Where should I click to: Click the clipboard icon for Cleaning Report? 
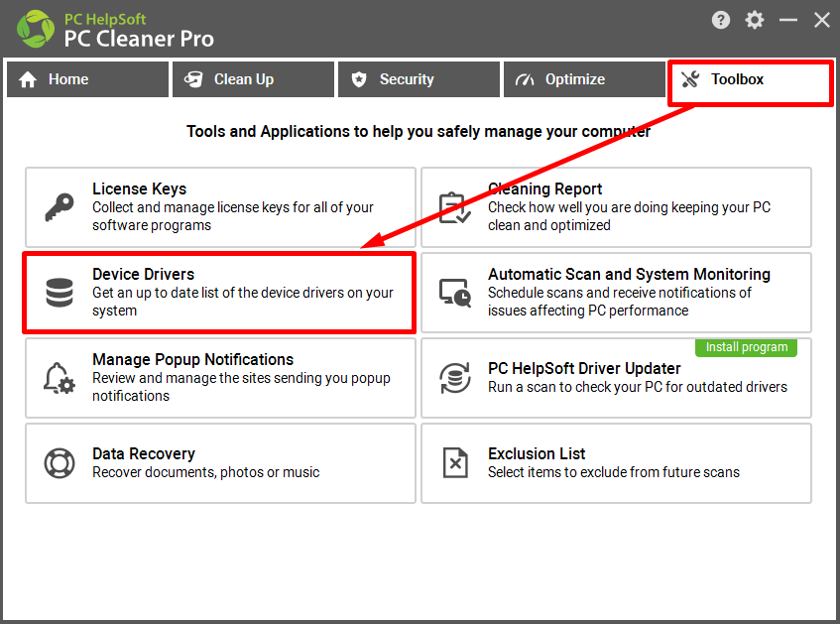tap(455, 207)
